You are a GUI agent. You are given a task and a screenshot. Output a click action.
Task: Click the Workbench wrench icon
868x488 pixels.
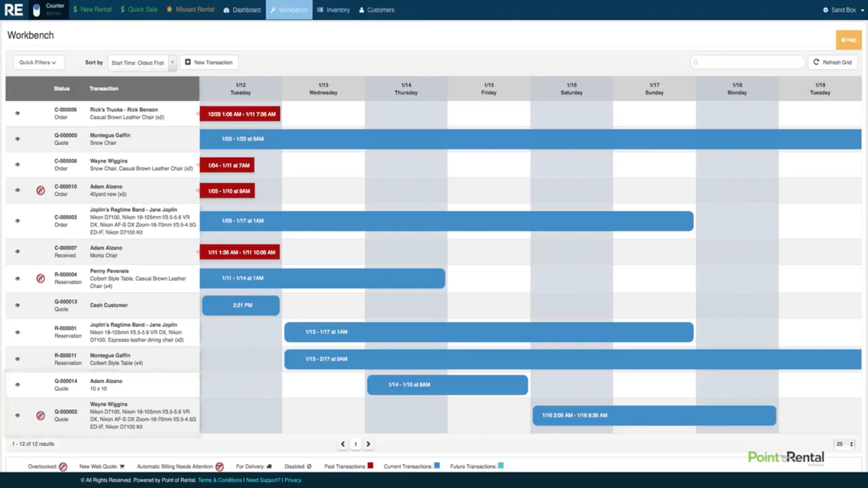pos(273,9)
